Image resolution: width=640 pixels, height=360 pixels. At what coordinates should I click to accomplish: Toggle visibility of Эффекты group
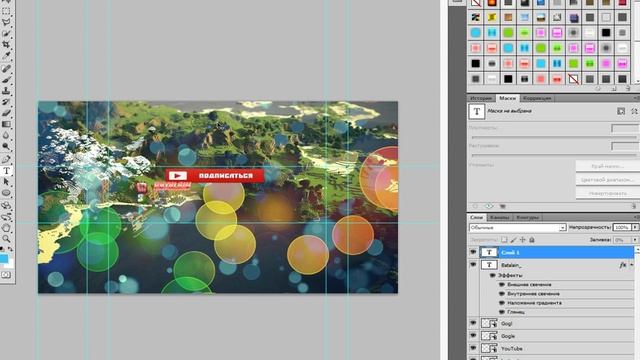pos(493,276)
